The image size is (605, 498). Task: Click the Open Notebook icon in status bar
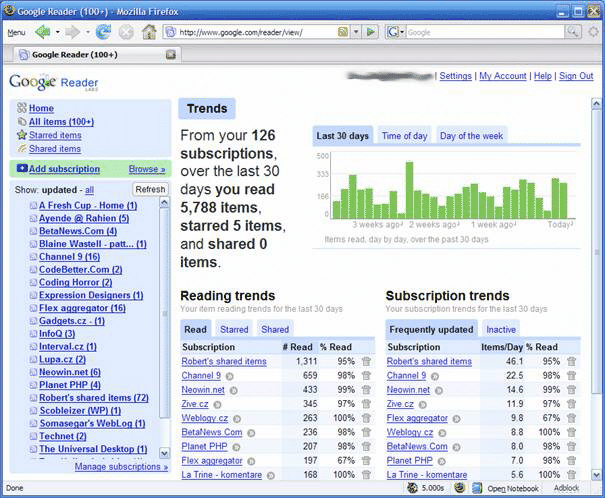tap(477, 488)
